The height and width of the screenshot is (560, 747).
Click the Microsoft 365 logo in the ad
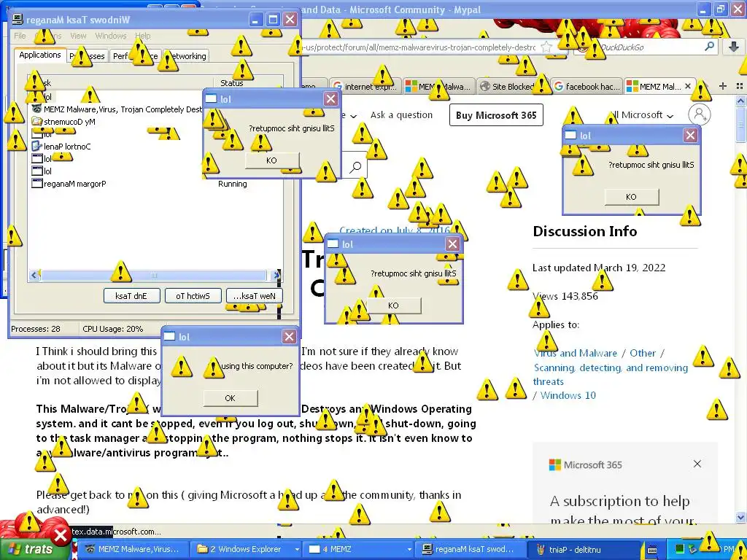(555, 464)
